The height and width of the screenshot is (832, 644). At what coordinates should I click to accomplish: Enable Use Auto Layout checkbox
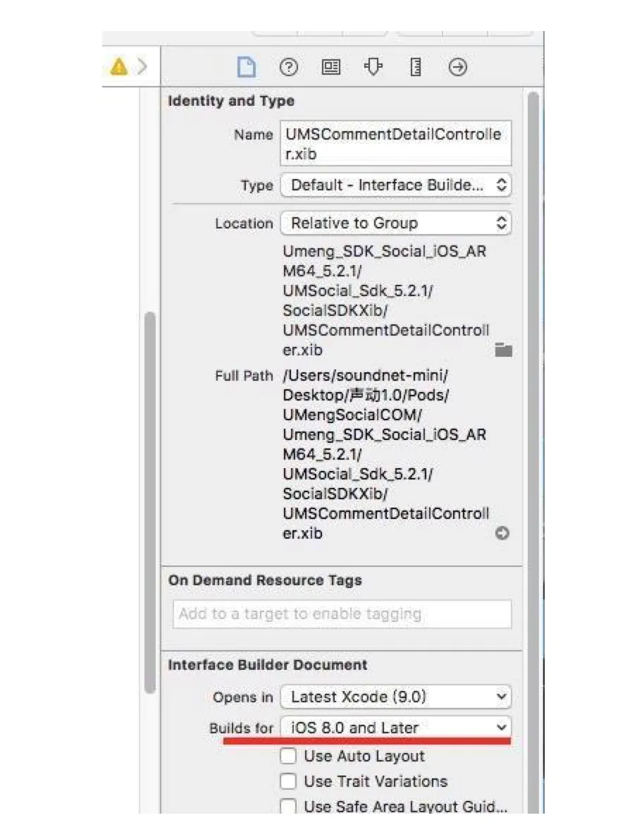click(x=288, y=756)
